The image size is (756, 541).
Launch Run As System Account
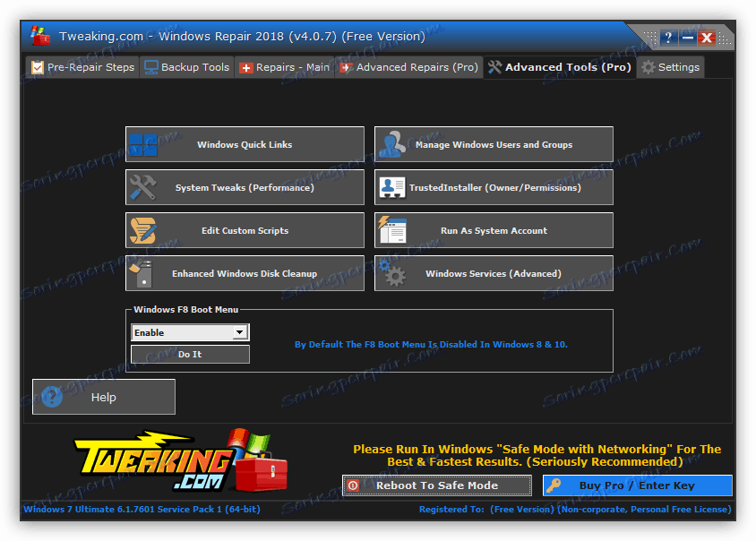(x=494, y=230)
